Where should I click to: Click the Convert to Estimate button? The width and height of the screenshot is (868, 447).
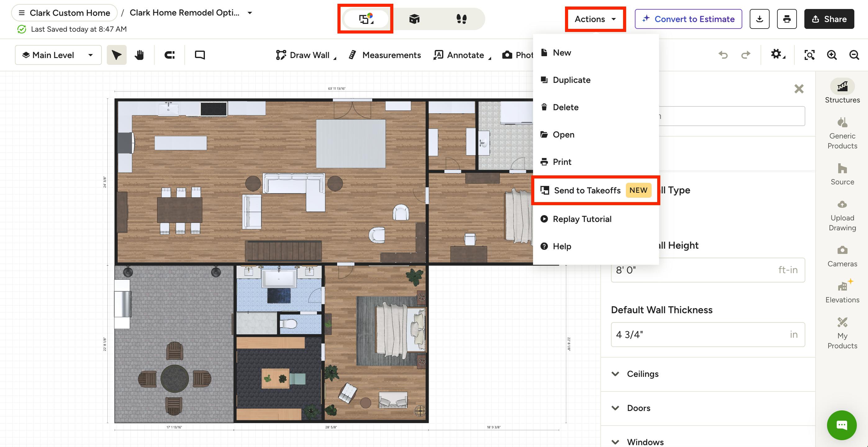coord(688,19)
